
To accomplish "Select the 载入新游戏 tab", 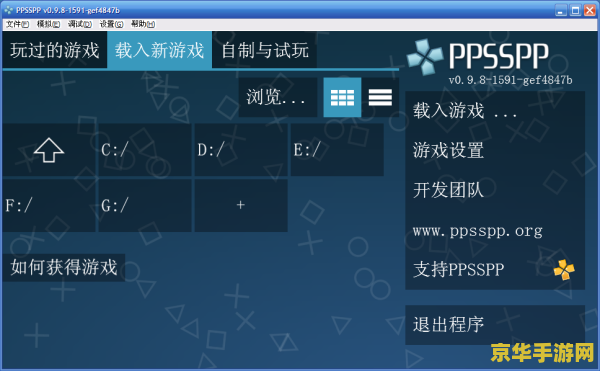I will 160,50.
